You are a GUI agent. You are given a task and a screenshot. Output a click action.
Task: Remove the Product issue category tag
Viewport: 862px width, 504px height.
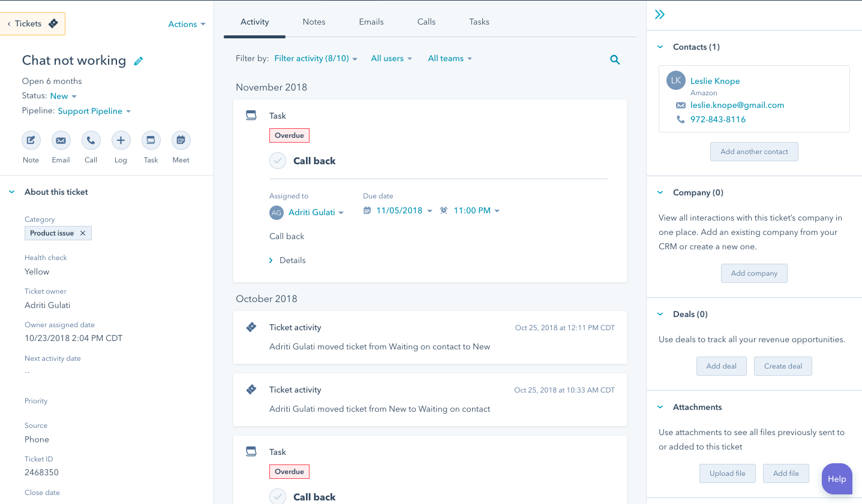[83, 233]
